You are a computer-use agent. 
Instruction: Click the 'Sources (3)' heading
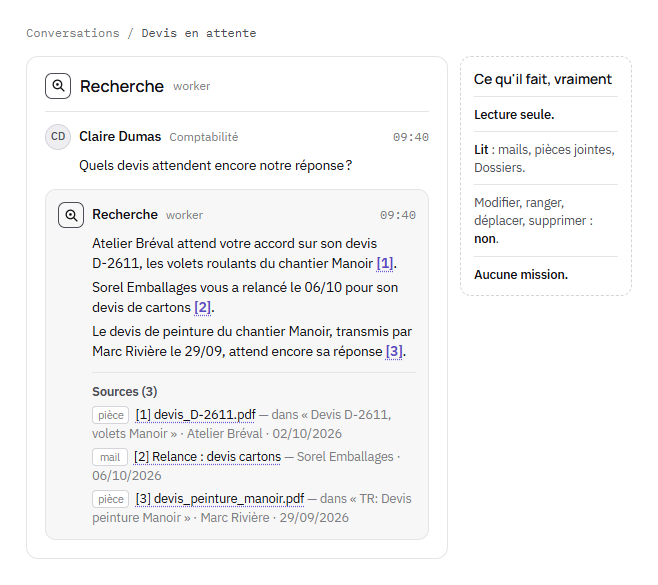[x=125, y=392]
